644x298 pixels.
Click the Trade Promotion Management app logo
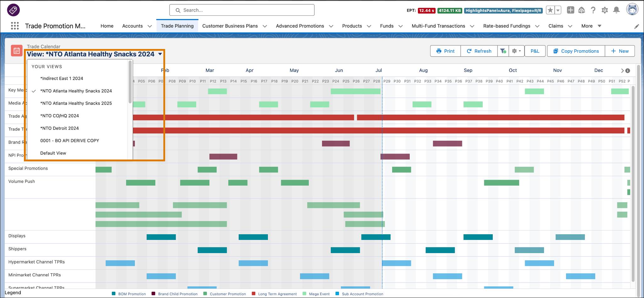tap(13, 10)
